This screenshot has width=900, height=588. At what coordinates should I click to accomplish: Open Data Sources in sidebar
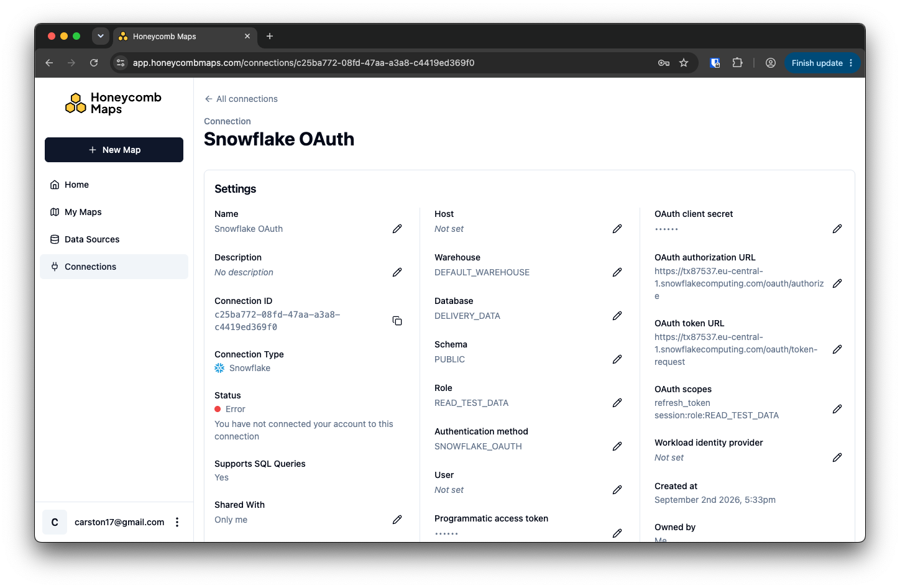click(114, 239)
